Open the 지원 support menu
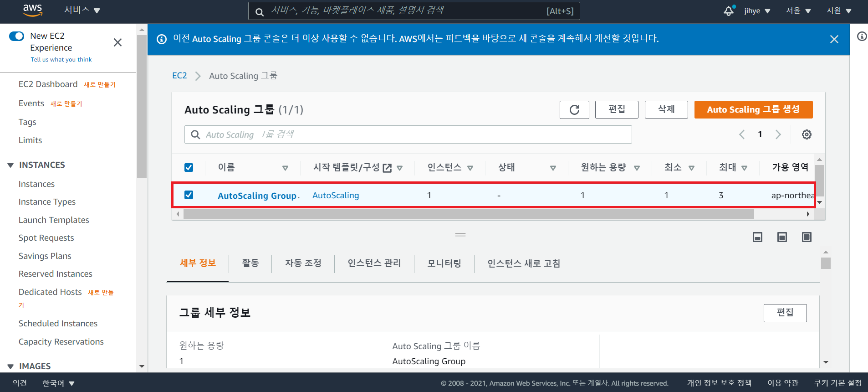The image size is (868, 392). tap(839, 11)
